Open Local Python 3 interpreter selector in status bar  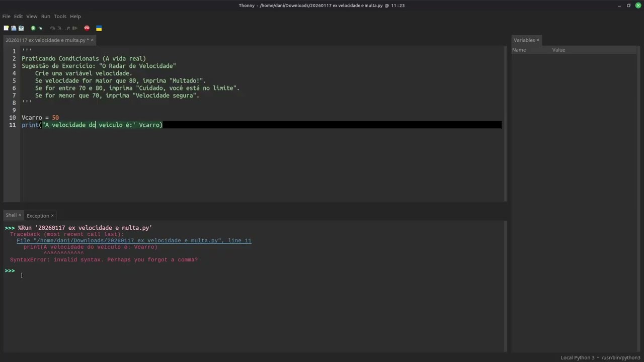pos(601,357)
